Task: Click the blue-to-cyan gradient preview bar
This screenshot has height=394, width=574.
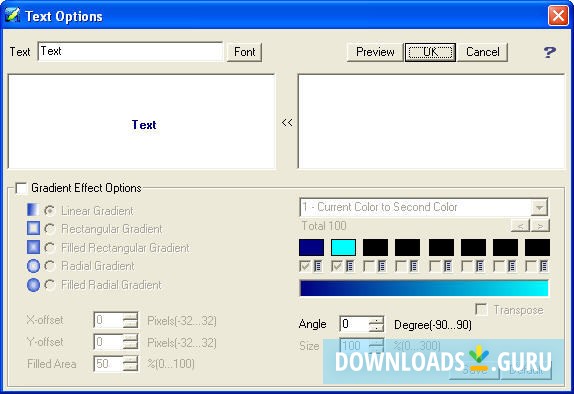Action: coord(424,288)
